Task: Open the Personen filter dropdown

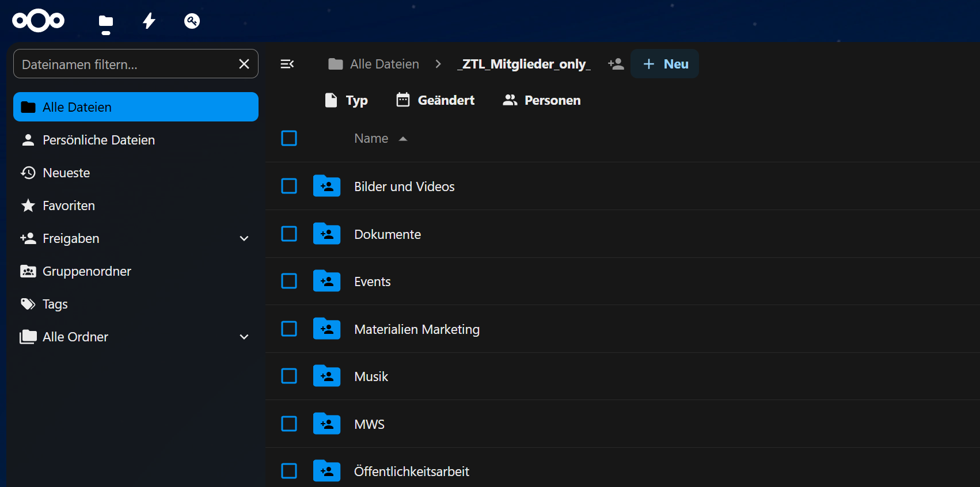Action: pyautogui.click(x=542, y=100)
